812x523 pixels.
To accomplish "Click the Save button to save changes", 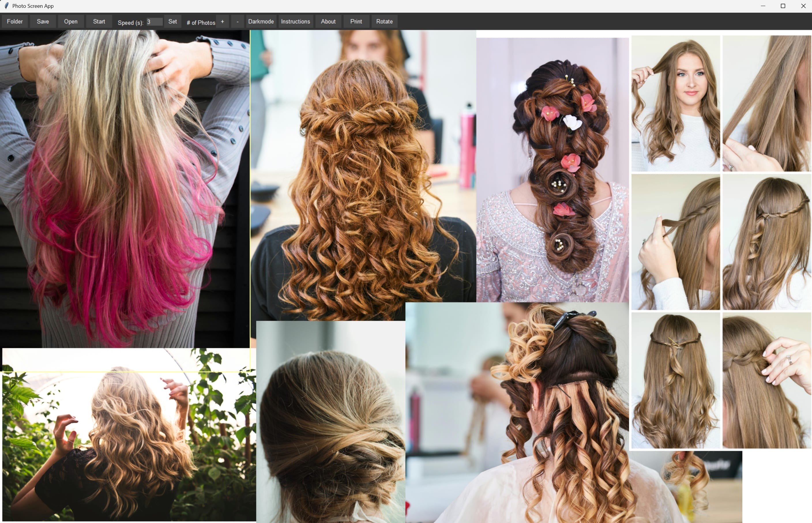I will 43,21.
